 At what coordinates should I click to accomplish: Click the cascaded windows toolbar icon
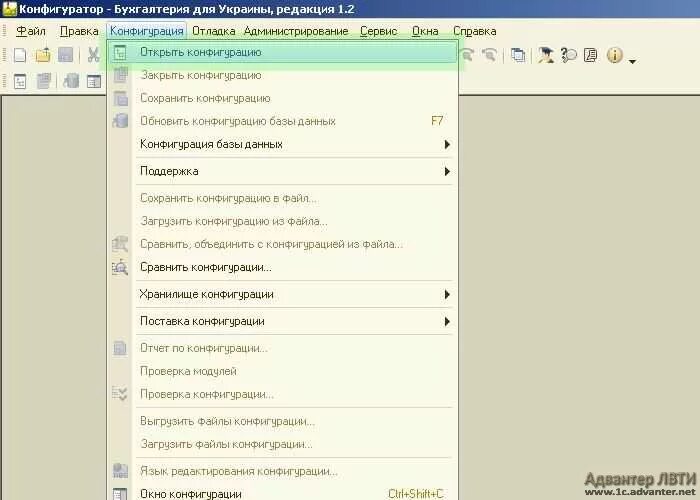pos(518,55)
